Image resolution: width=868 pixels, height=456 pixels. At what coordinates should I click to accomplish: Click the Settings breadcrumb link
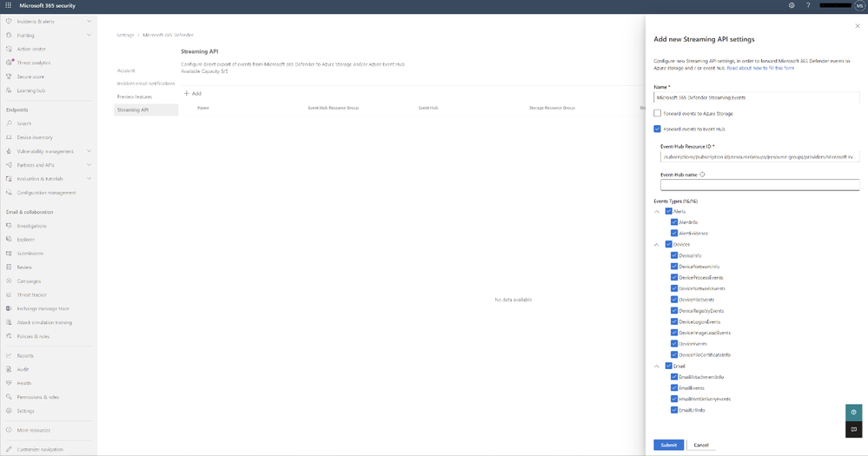(125, 35)
